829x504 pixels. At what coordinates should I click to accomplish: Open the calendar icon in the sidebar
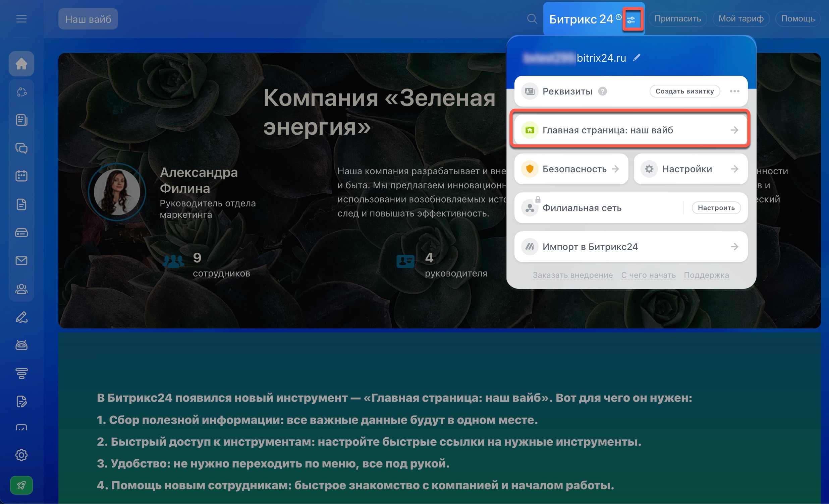point(21,176)
